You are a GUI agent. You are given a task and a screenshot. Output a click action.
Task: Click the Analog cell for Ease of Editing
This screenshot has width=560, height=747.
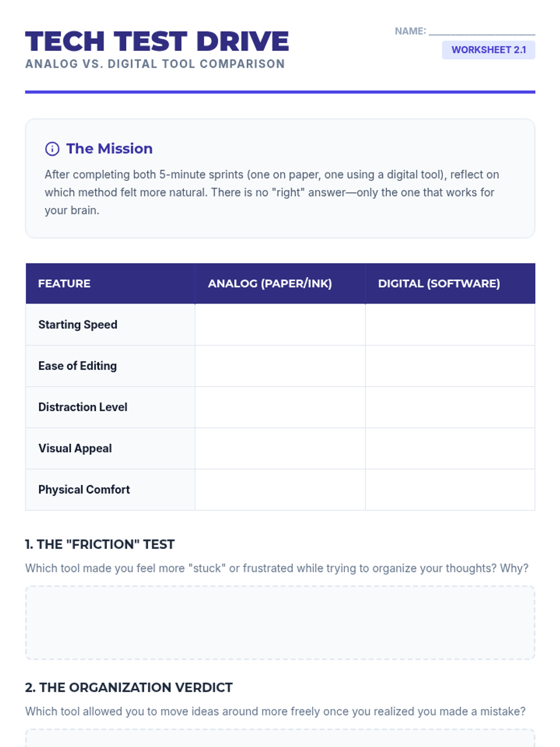click(x=280, y=366)
